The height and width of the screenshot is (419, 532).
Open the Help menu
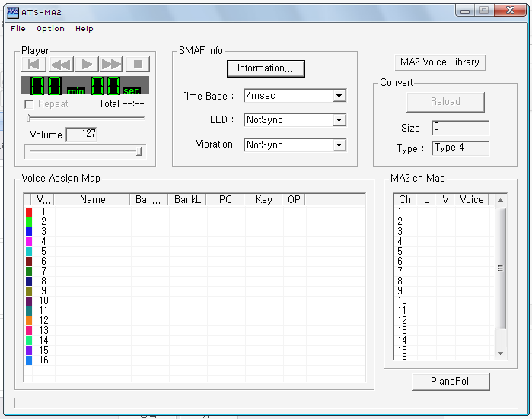(84, 29)
